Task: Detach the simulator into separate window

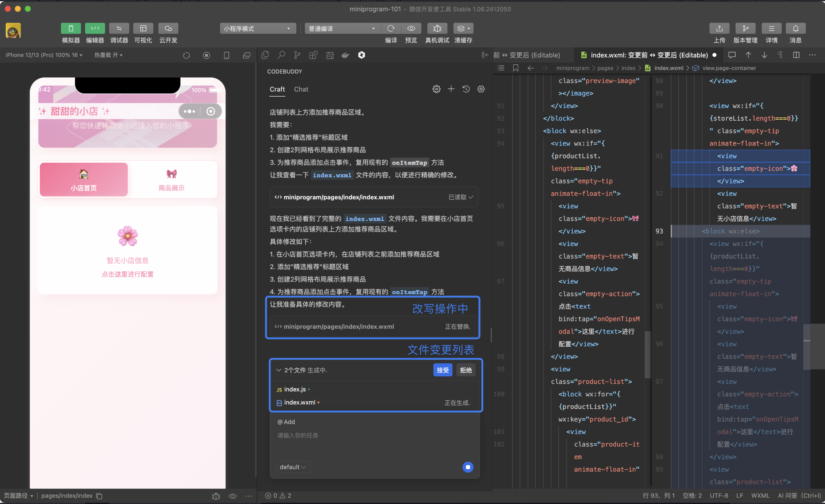Action: (x=247, y=55)
